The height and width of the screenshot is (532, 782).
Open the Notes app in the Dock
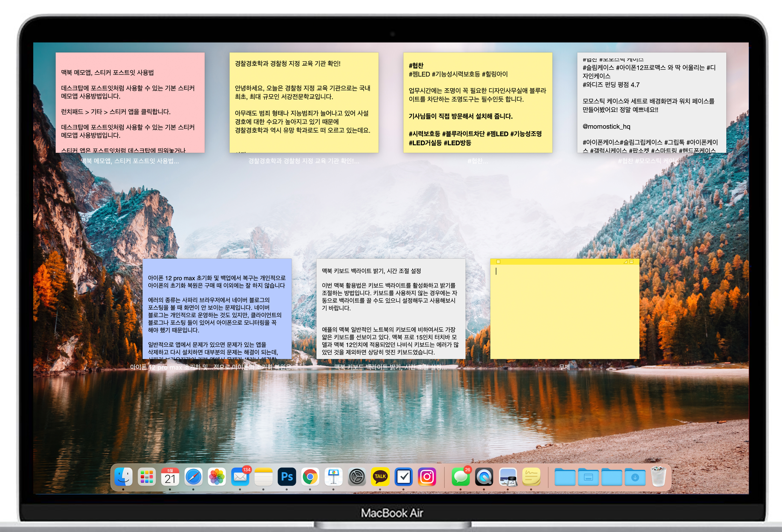(x=264, y=476)
